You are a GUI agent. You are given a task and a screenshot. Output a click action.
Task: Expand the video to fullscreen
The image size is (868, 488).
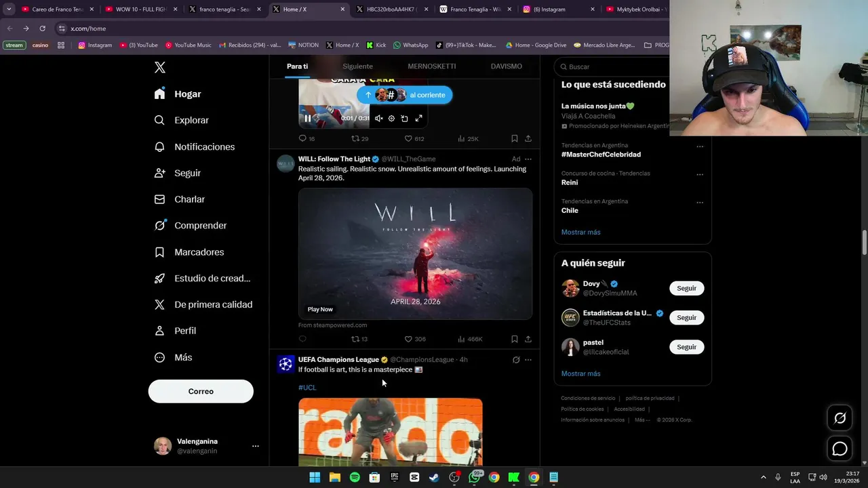(418, 118)
